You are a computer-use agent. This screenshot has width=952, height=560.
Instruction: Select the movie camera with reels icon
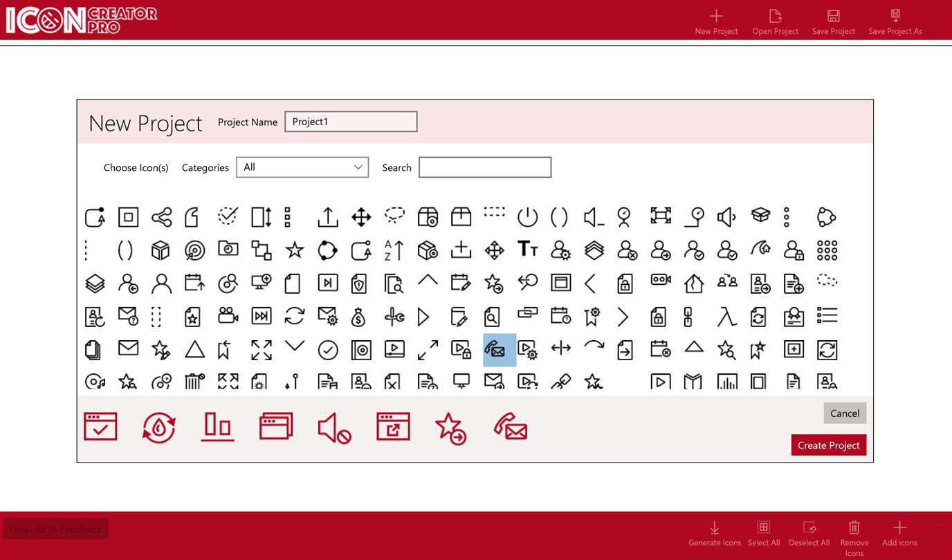(x=228, y=315)
